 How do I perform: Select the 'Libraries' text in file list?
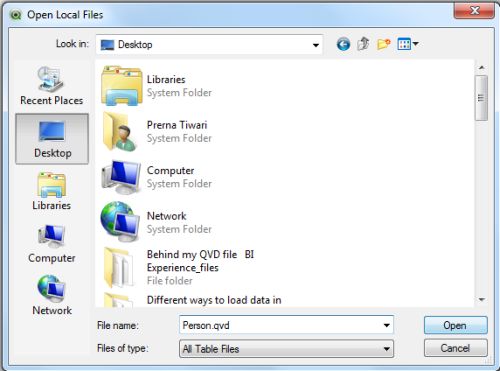(x=166, y=79)
